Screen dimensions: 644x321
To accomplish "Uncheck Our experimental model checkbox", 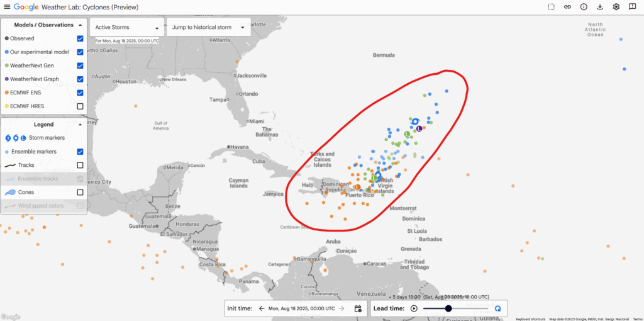I will click(x=80, y=52).
